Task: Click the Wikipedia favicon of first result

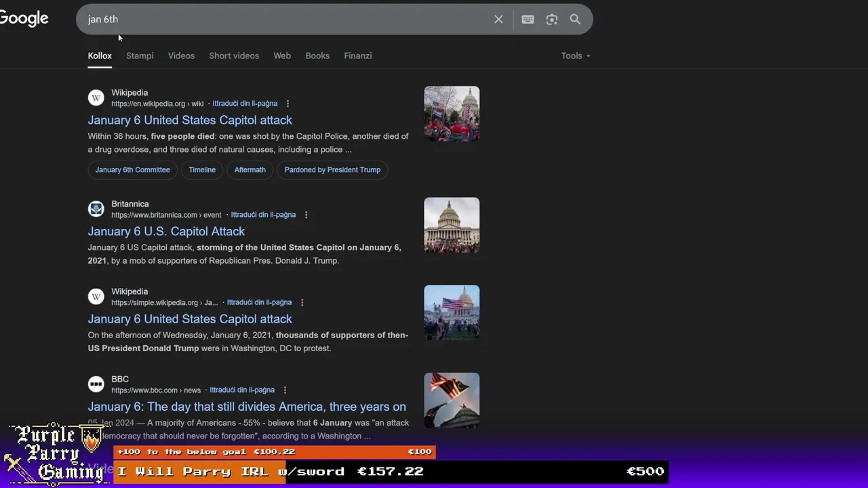Action: coord(96,98)
